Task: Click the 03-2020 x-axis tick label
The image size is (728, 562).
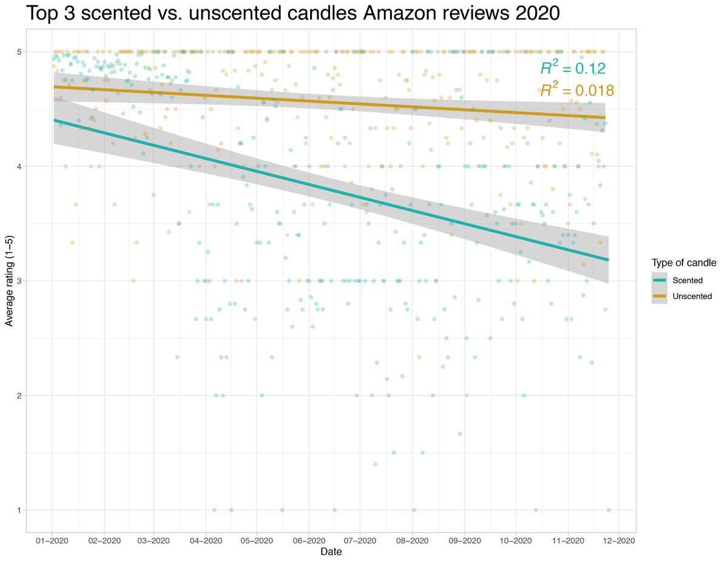Action: point(153,539)
